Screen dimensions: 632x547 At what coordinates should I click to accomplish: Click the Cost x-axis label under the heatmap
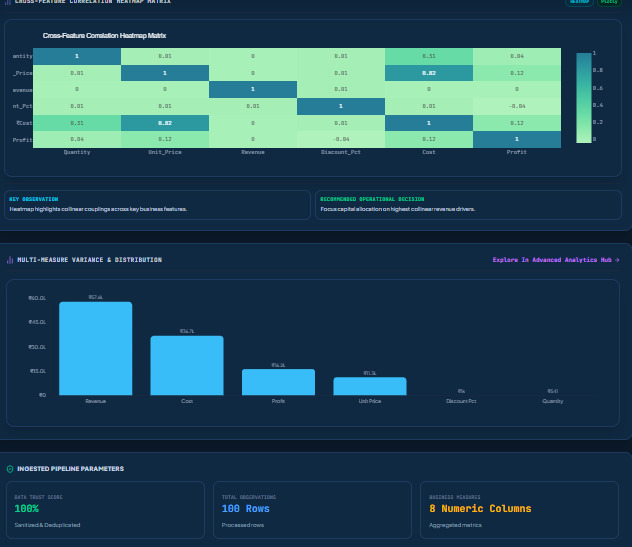429,152
